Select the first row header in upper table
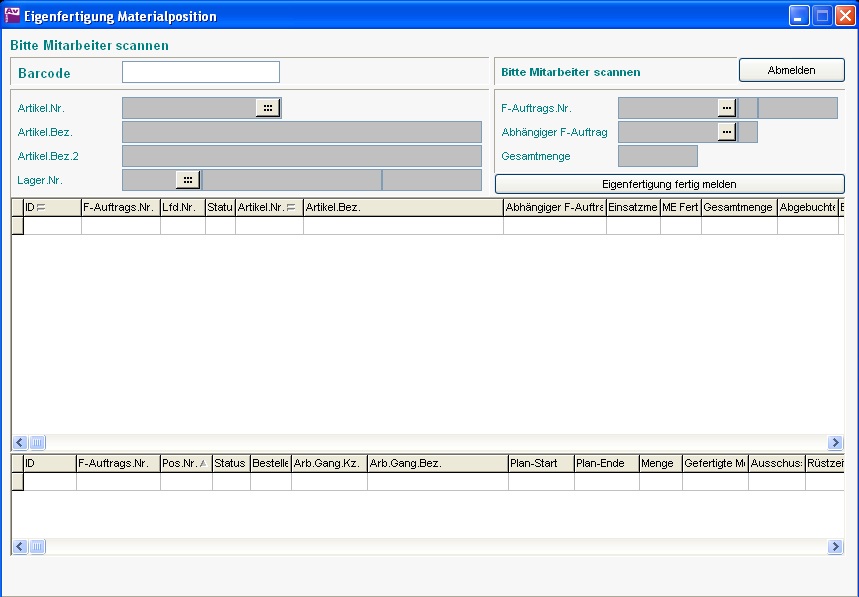 [17, 226]
